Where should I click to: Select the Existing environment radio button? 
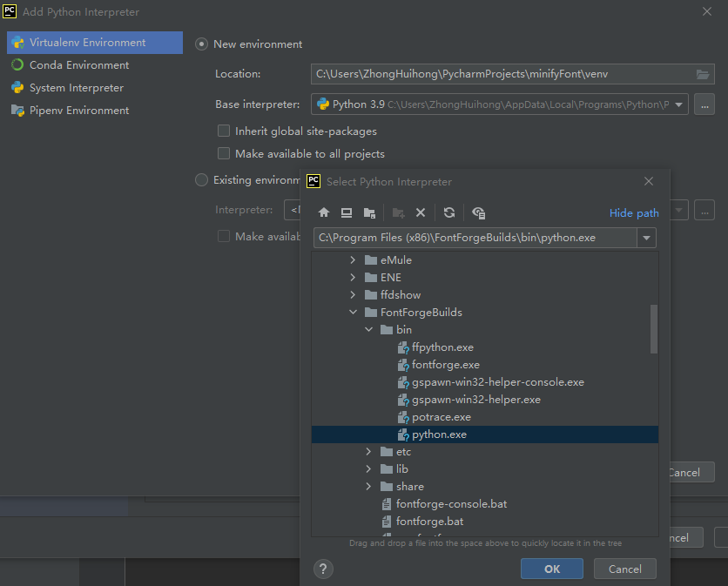[201, 180]
